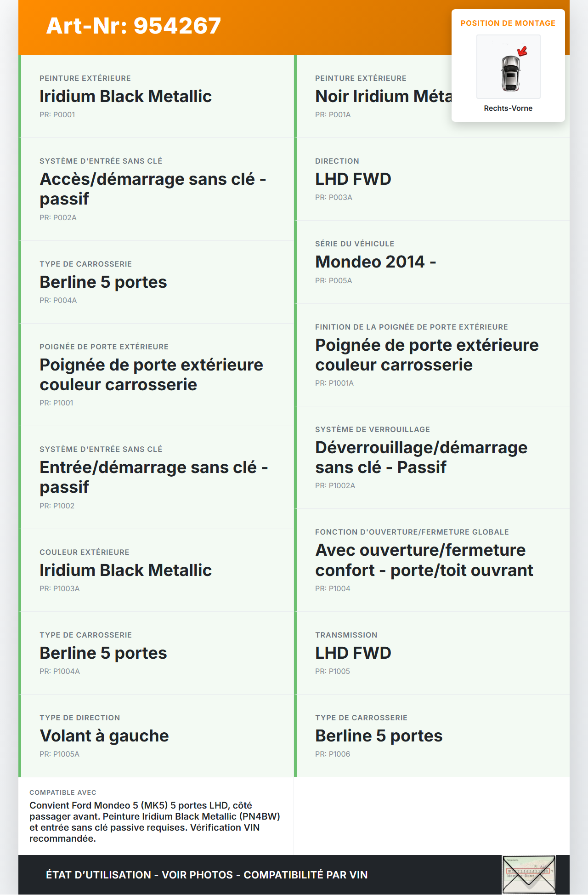Viewport: 588px width, 895px height.
Task: Click the red arrow on car diagram
Action: (x=522, y=51)
